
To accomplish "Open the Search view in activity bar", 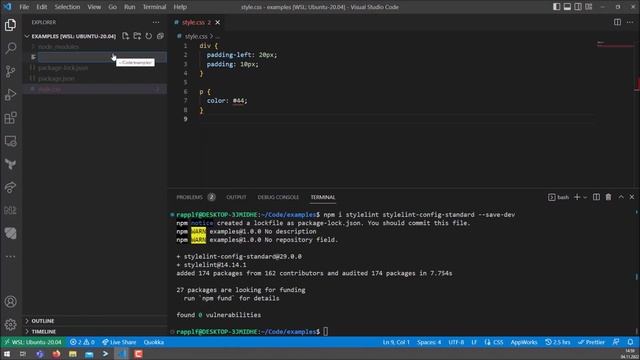I will pyautogui.click(x=11, y=48).
